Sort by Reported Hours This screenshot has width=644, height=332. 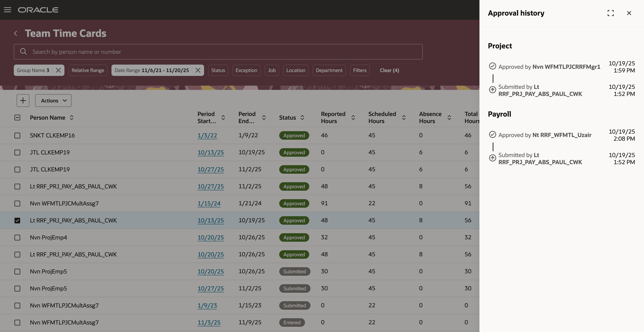(353, 117)
